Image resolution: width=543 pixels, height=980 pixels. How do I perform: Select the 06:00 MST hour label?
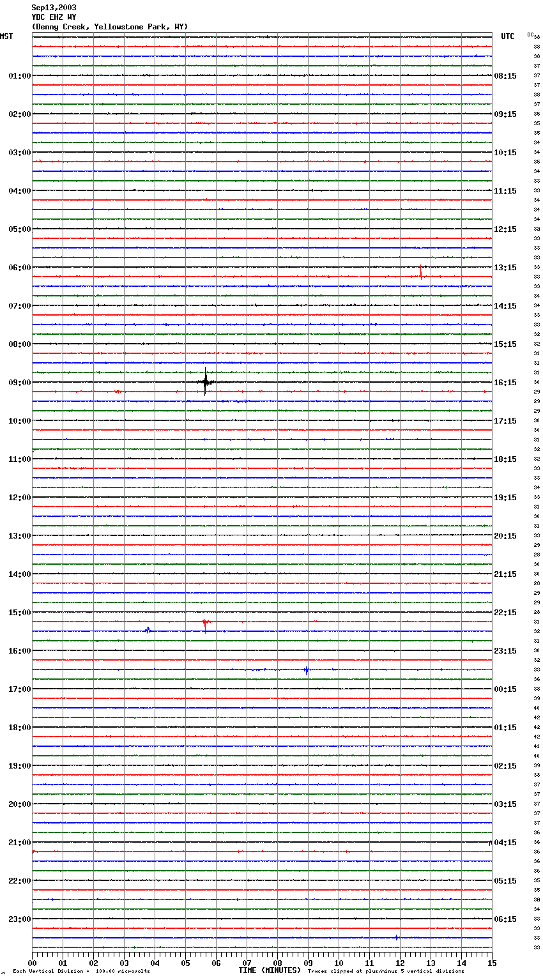(19, 268)
